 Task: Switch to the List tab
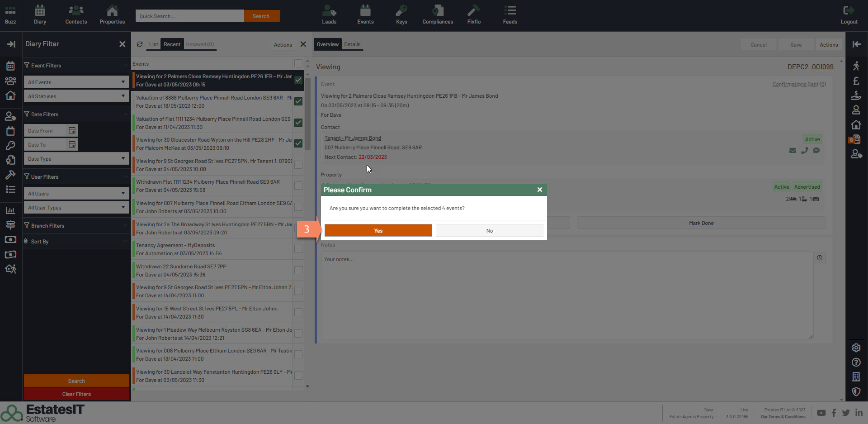click(154, 44)
